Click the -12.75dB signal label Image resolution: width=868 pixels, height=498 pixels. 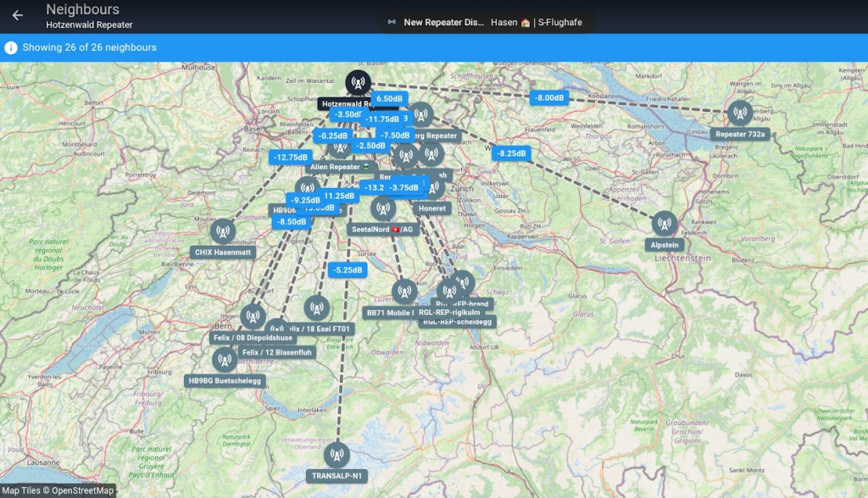(290, 157)
